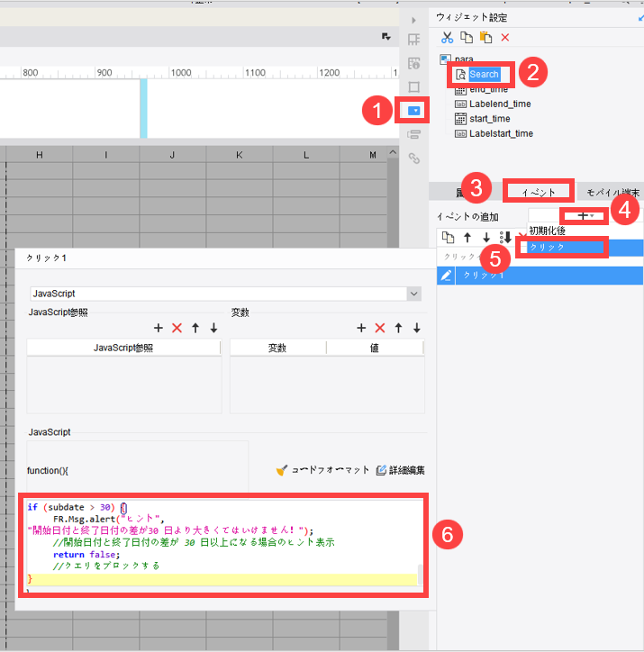Click column J header in grid
Image resolution: width=644 pixels, height=652 pixels.
coord(173,155)
